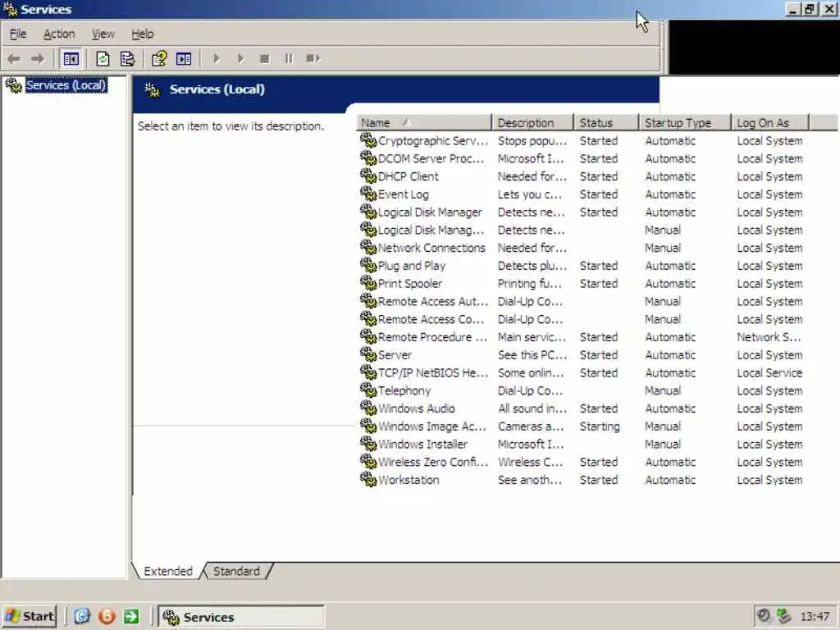Select the Print Spooler gear icon

tap(368, 283)
